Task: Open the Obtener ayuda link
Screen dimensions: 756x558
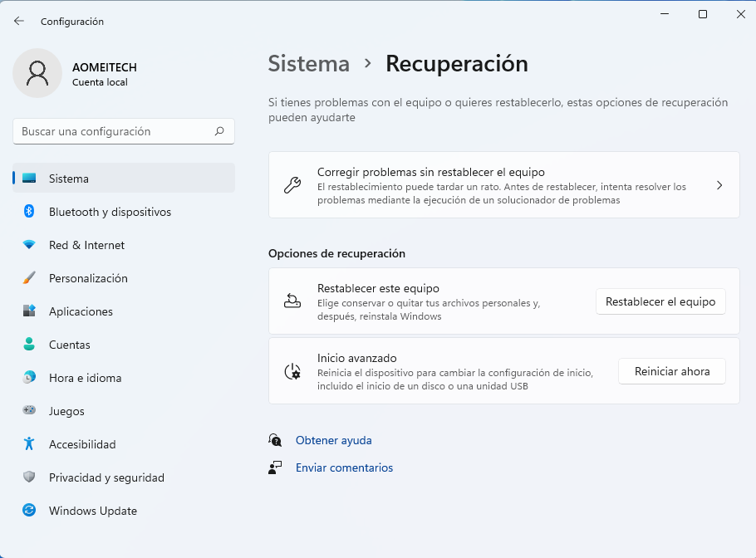Action: tap(333, 440)
